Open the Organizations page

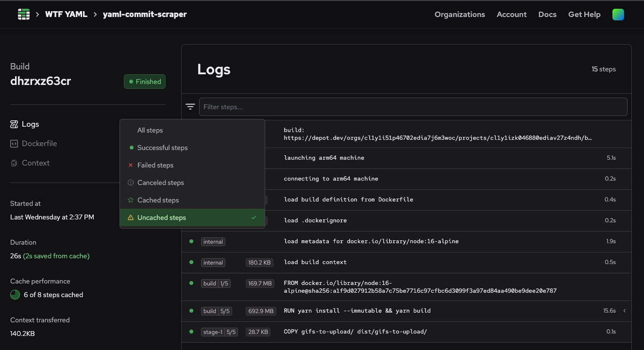pos(459,15)
